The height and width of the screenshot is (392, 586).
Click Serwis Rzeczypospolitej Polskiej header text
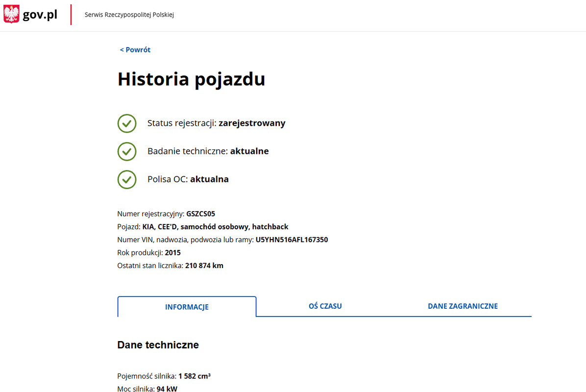[129, 15]
